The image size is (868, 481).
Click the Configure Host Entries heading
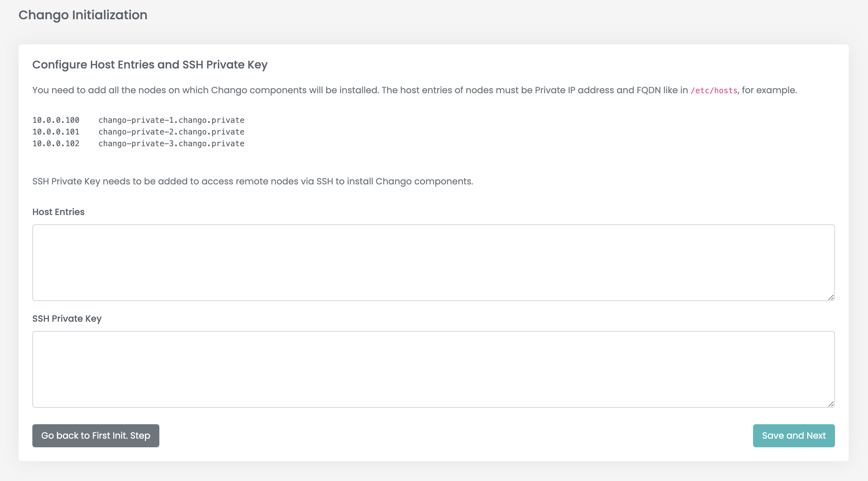click(150, 65)
